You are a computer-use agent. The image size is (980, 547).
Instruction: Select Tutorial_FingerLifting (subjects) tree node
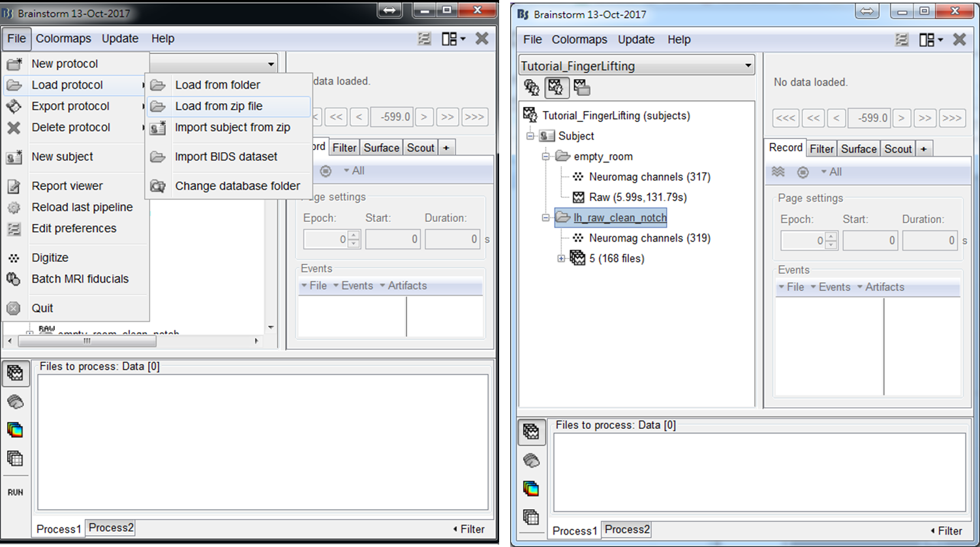click(x=616, y=116)
